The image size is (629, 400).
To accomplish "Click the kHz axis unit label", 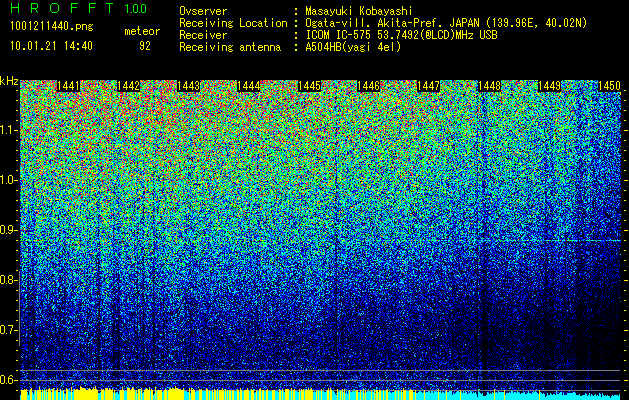I will pos(9,81).
